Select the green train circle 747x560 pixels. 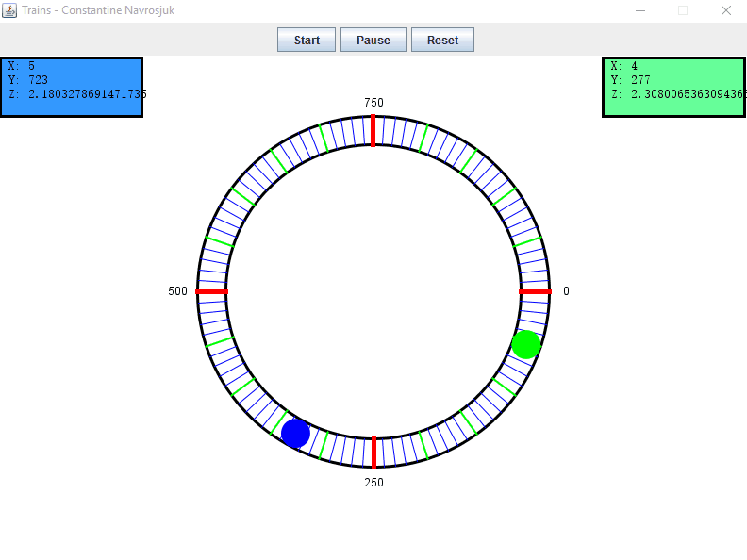[x=526, y=344]
